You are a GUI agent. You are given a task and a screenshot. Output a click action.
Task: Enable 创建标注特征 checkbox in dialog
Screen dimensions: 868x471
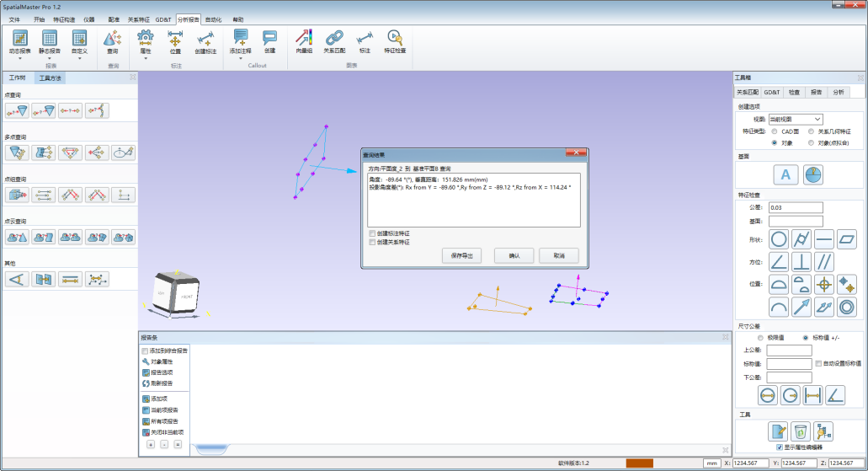coord(372,233)
